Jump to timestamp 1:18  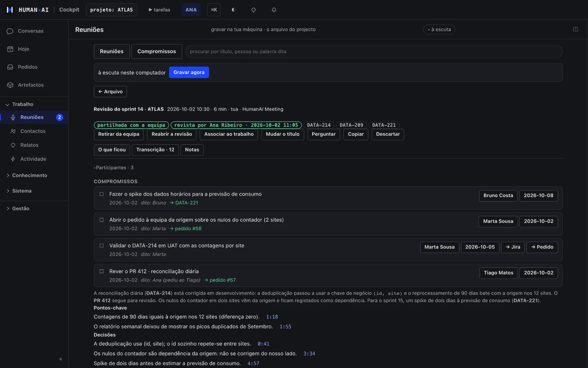tap(272, 317)
